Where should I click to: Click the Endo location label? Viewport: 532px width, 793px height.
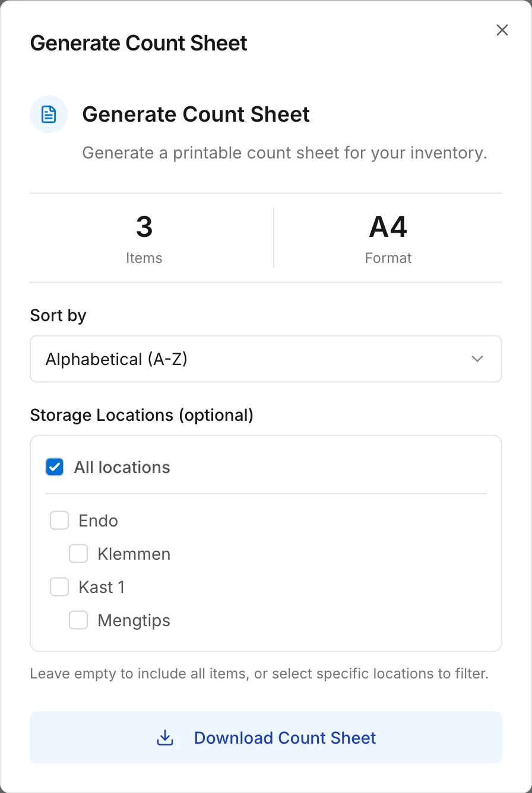[x=99, y=521]
